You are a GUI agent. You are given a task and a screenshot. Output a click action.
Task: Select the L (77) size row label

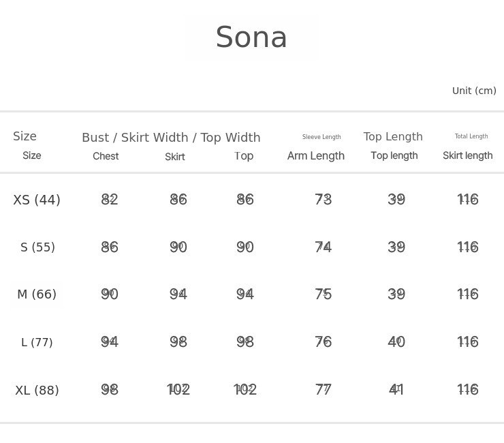click(x=37, y=342)
